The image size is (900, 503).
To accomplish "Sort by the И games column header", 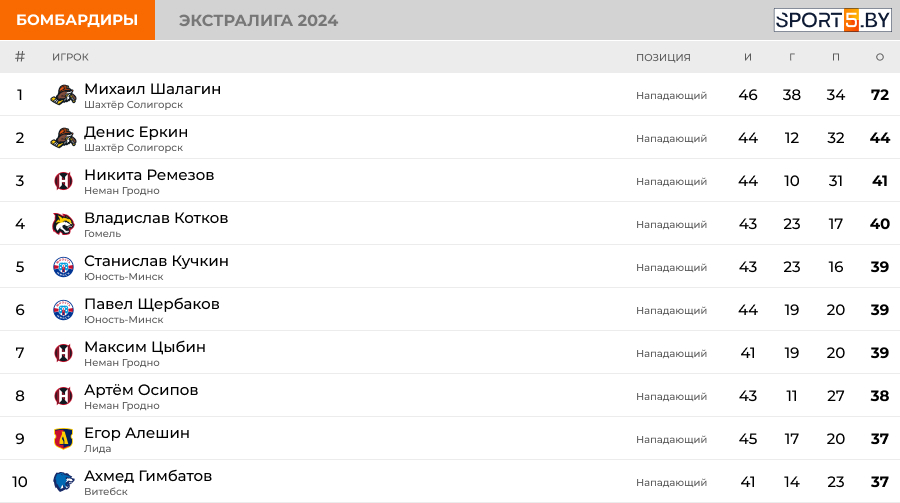I will pos(747,57).
